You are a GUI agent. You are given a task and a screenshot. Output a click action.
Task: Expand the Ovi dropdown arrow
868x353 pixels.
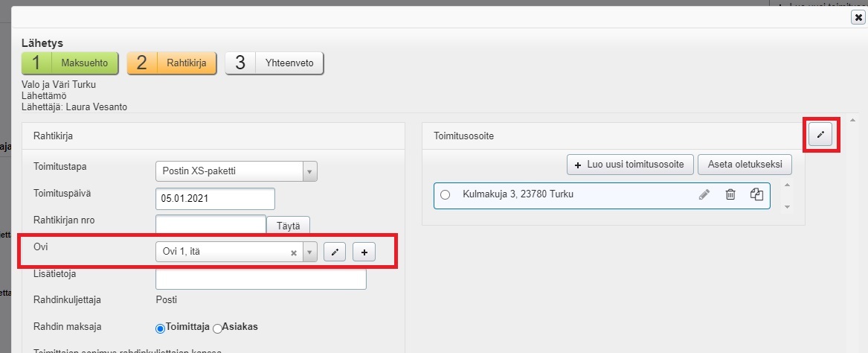tap(310, 252)
